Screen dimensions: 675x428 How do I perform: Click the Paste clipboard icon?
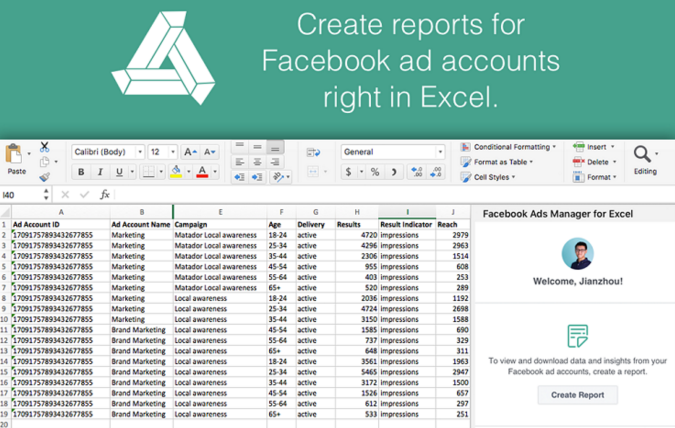tap(14, 154)
